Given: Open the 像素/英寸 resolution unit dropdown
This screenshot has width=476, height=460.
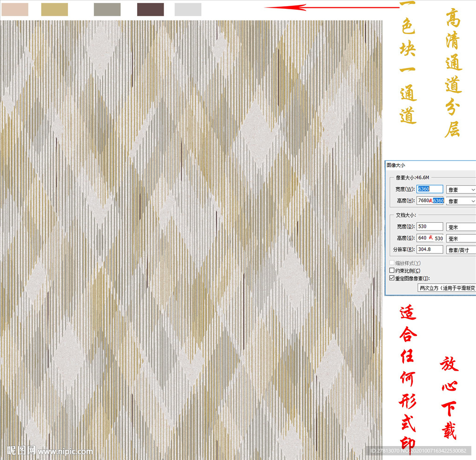Looking at the screenshot, I should pos(461,250).
